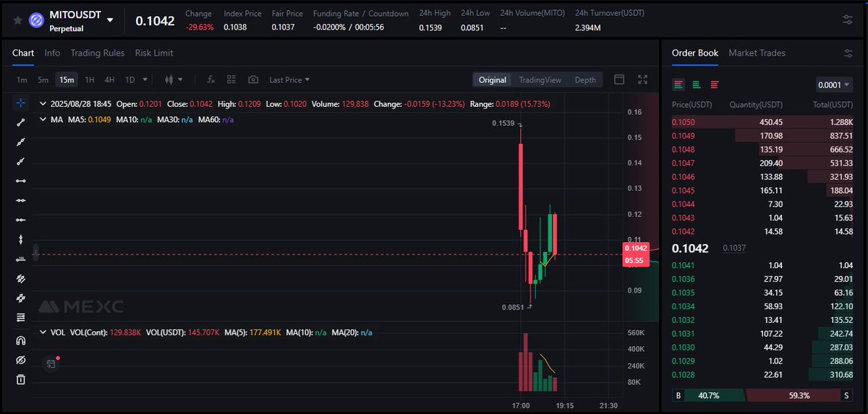Select the 15m timeframe
The width and height of the screenshot is (868, 414).
(x=67, y=79)
